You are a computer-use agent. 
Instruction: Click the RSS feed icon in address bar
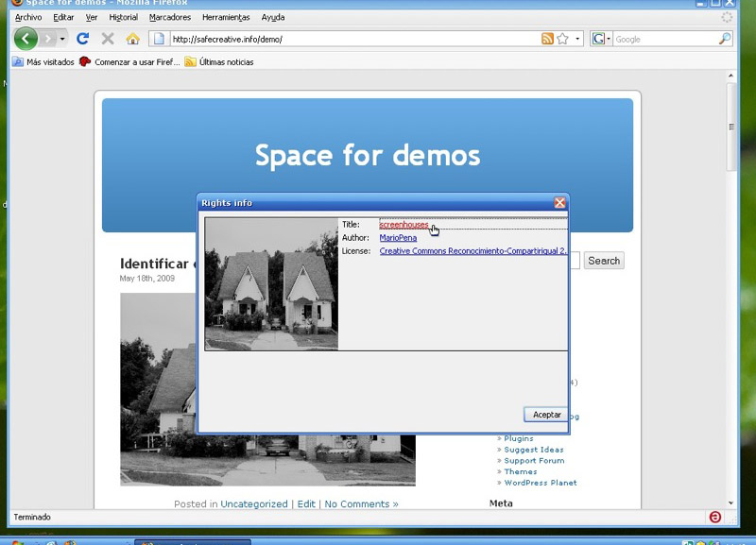tap(547, 39)
